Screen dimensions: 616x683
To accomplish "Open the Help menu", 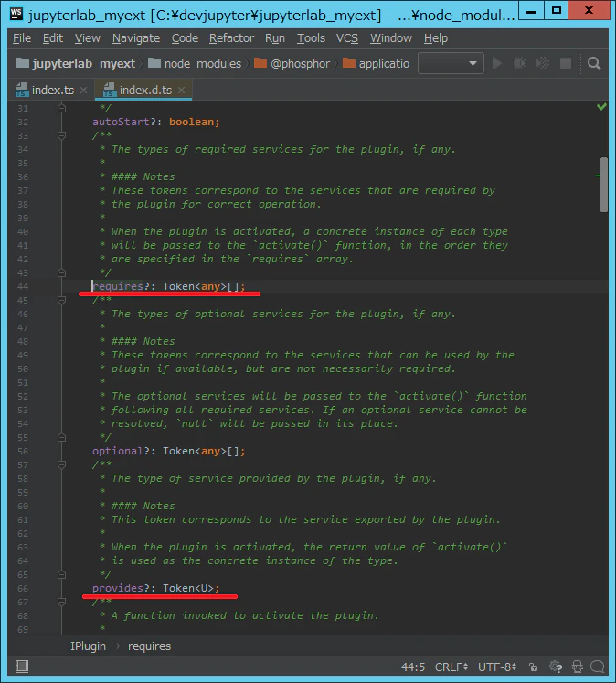I will pos(436,38).
